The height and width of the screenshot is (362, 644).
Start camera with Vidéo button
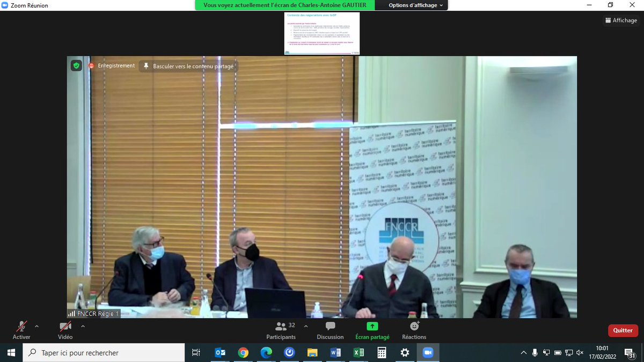[x=65, y=330]
